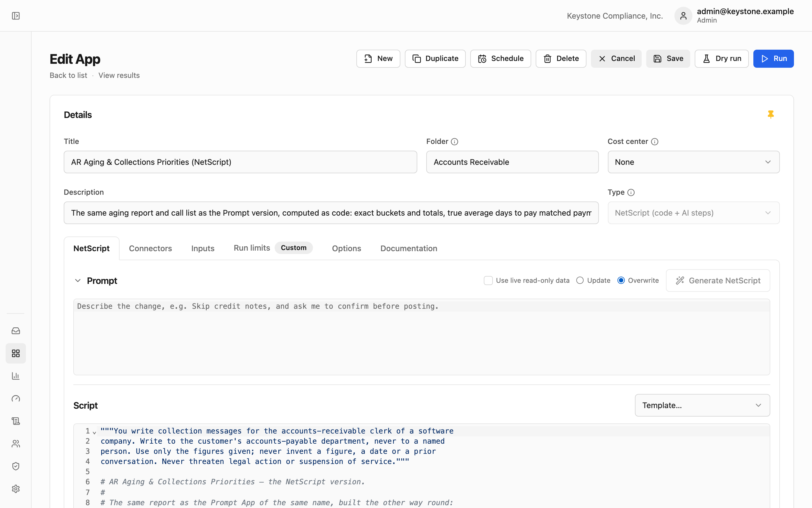Fold script line 1 code arrow
This screenshot has height=508, width=812.
point(94,433)
